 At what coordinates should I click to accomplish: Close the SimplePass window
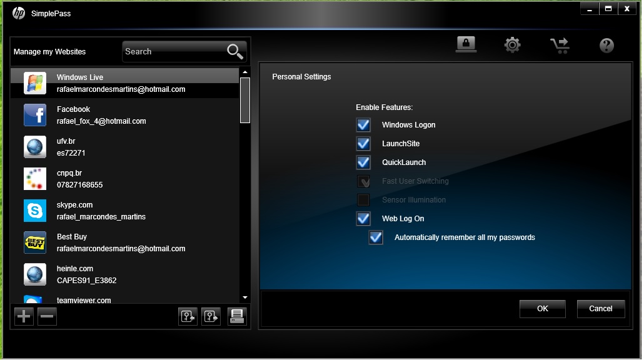(626, 9)
